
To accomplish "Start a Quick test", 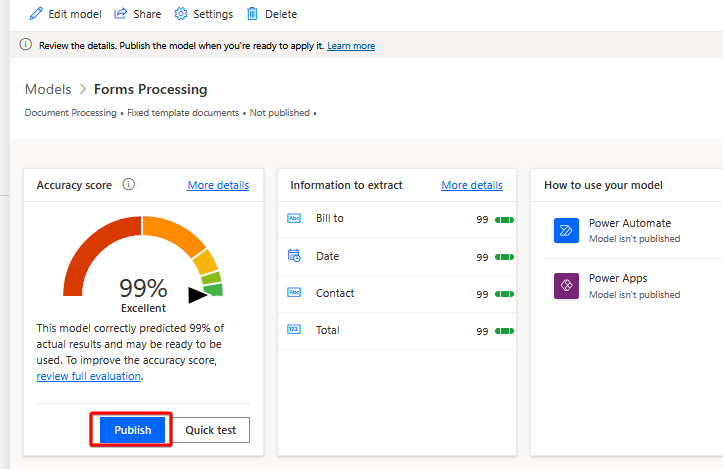I will (x=211, y=430).
